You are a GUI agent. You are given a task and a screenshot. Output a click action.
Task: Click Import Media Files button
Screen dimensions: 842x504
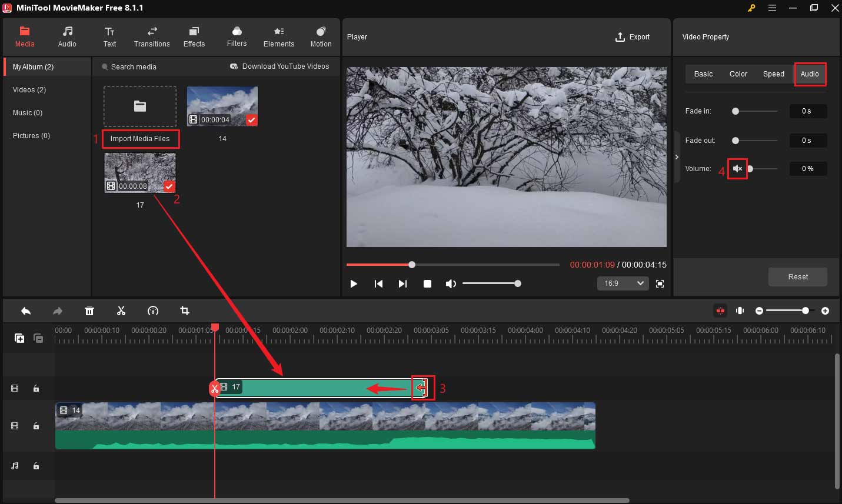click(140, 139)
